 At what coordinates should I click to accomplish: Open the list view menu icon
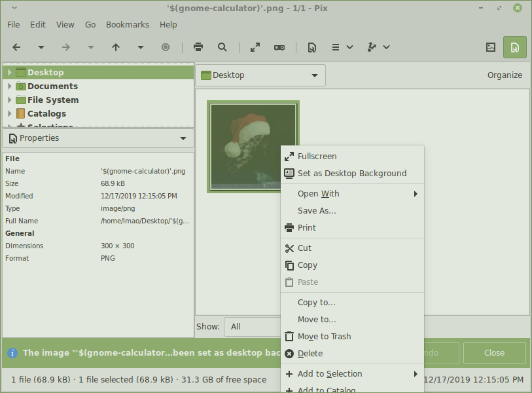tap(336, 47)
